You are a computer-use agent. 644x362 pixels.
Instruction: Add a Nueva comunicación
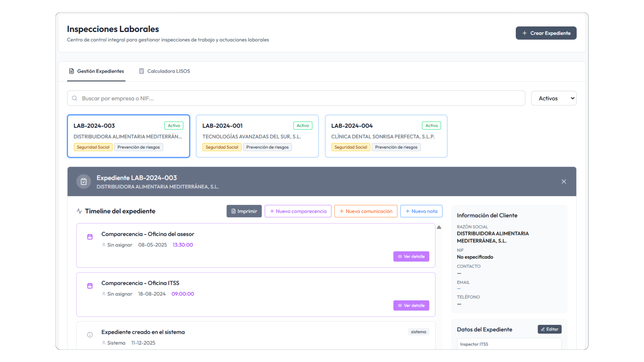[x=366, y=211]
